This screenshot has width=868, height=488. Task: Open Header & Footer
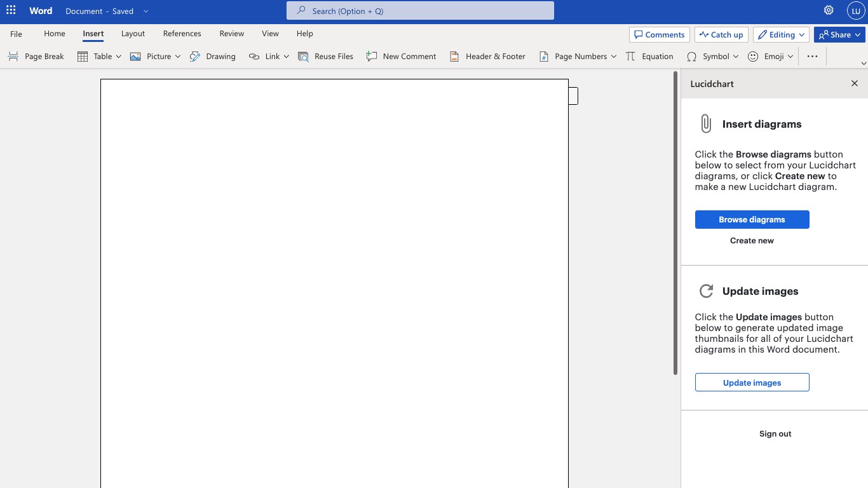[x=487, y=57]
